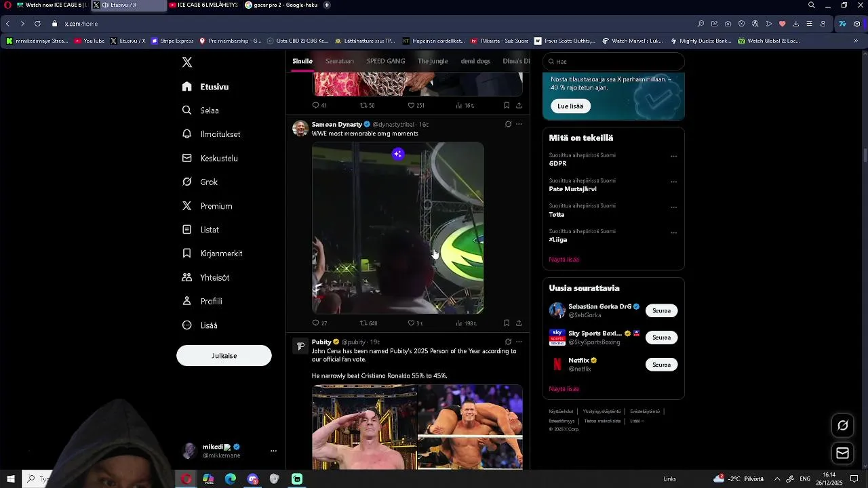Open floating messages button bottom right
The height and width of the screenshot is (488, 868).
(x=843, y=453)
